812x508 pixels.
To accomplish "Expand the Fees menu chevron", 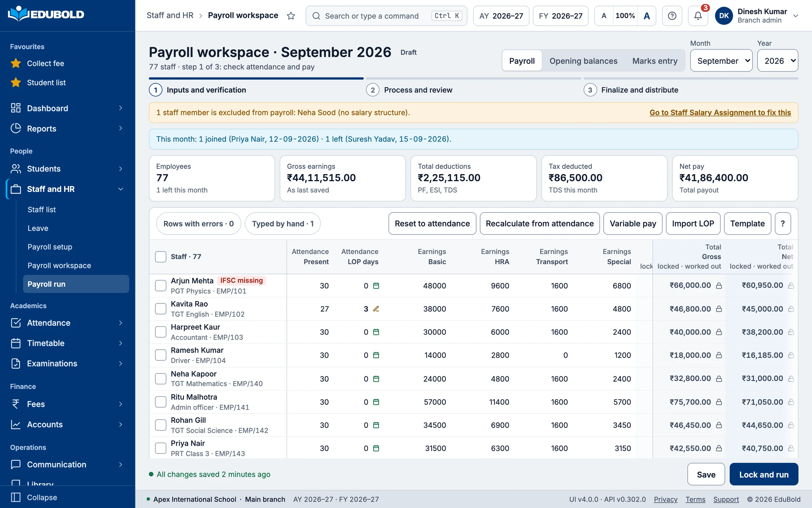I will pyautogui.click(x=120, y=404).
